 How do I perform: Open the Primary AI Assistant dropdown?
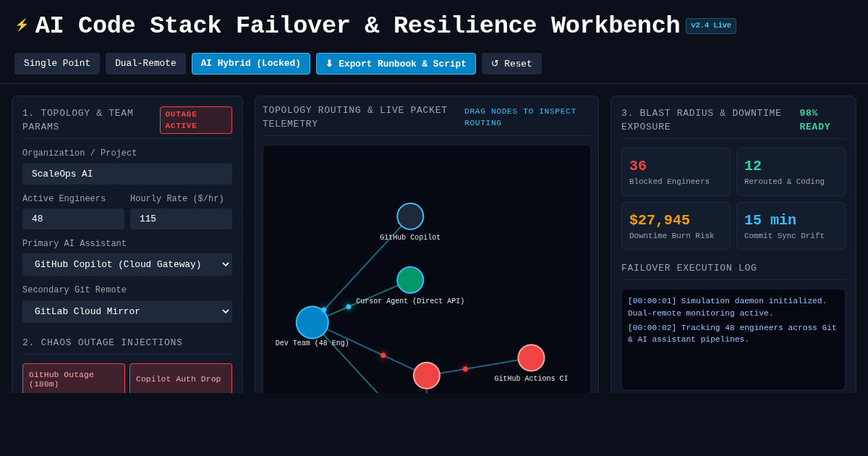point(127,264)
